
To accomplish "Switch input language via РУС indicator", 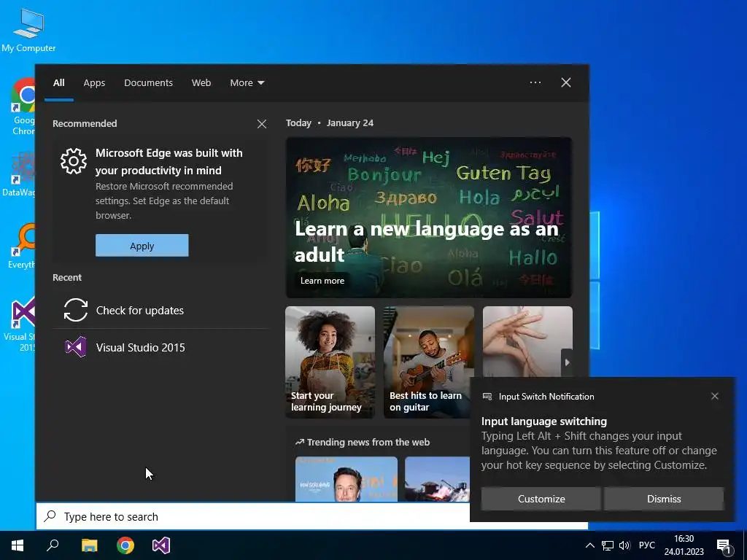I will coord(646,545).
